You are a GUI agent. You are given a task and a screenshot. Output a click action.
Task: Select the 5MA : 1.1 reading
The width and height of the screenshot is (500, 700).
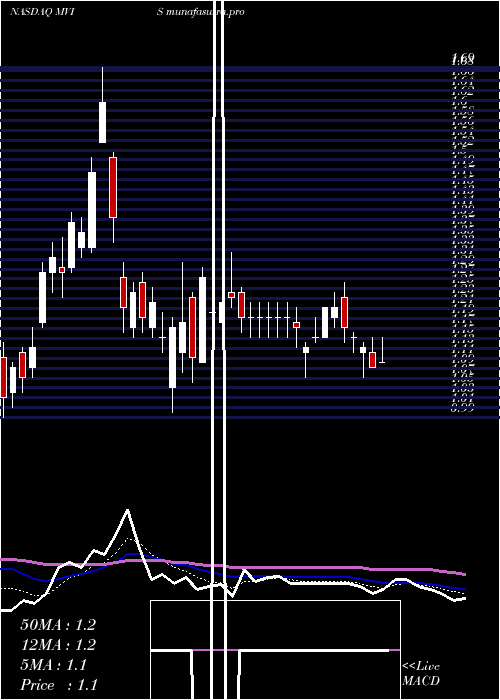point(54,665)
